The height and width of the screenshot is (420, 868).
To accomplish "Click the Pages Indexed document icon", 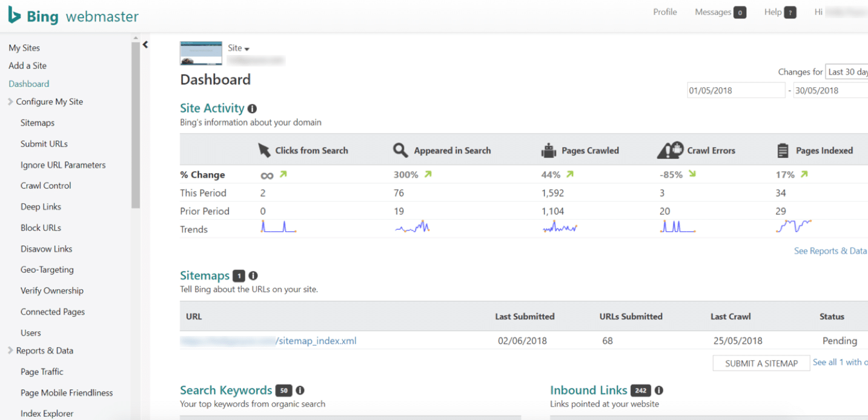I will 783,151.
